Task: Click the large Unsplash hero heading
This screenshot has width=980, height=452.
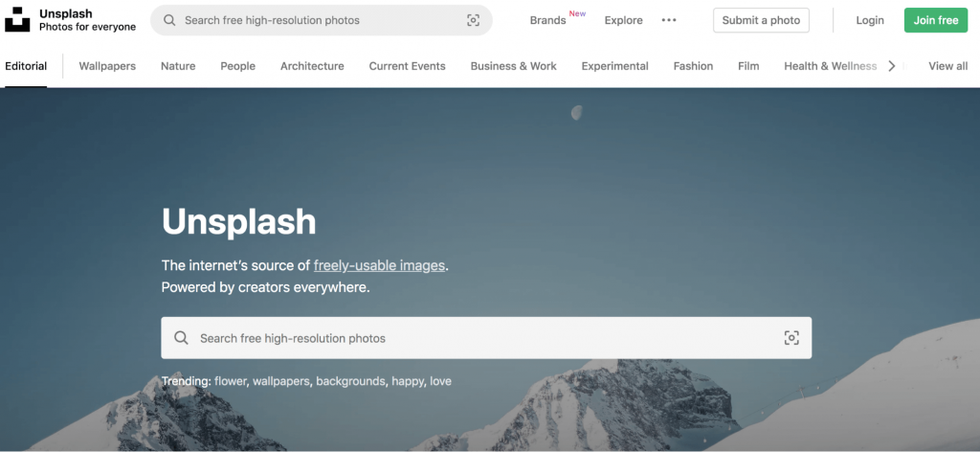Action: 238,221
